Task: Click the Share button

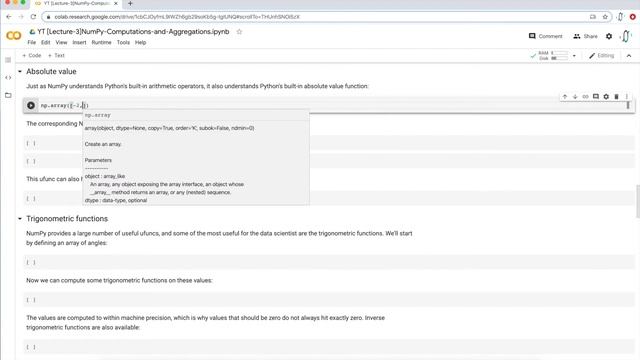Action: tap(585, 36)
